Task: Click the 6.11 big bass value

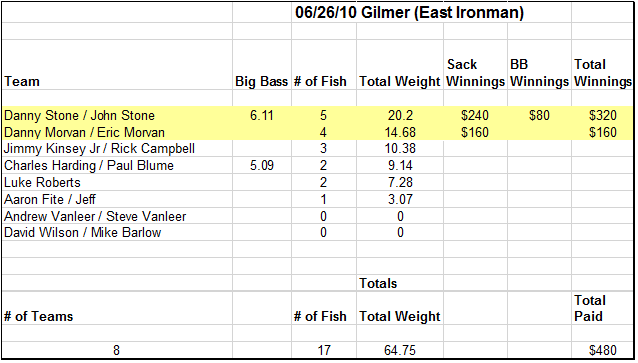Action: [x=262, y=116]
